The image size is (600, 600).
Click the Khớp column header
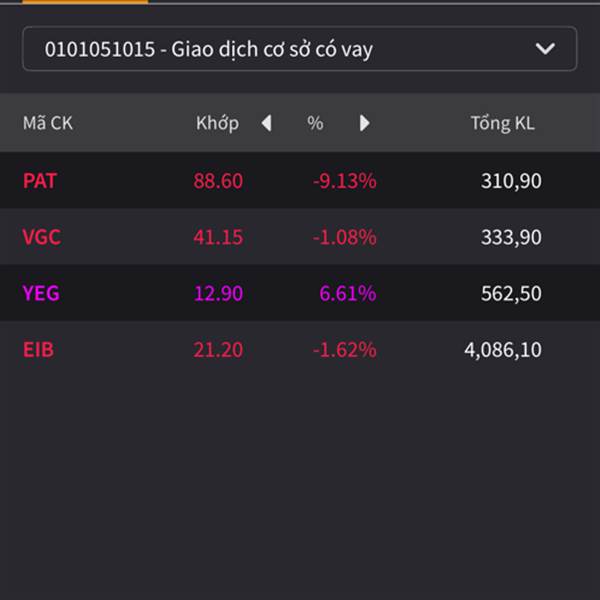(217, 124)
